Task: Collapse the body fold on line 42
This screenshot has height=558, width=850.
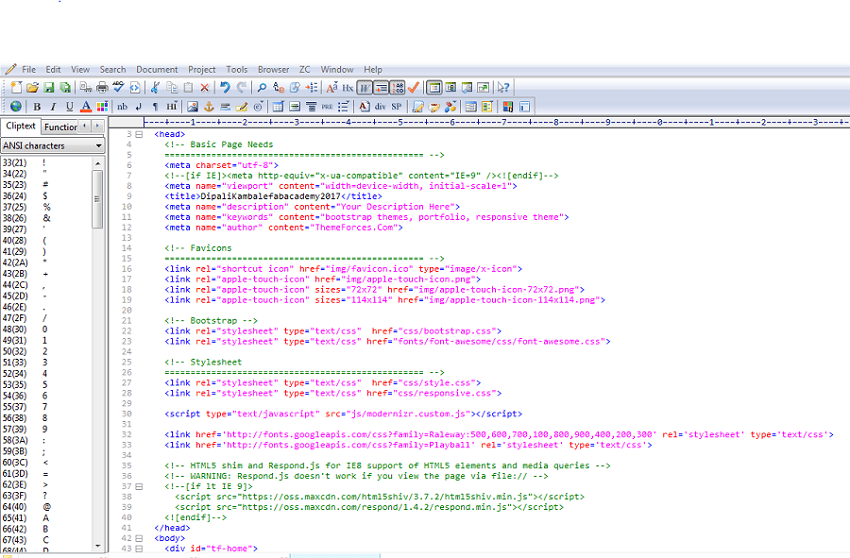Action: pyautogui.click(x=139, y=538)
